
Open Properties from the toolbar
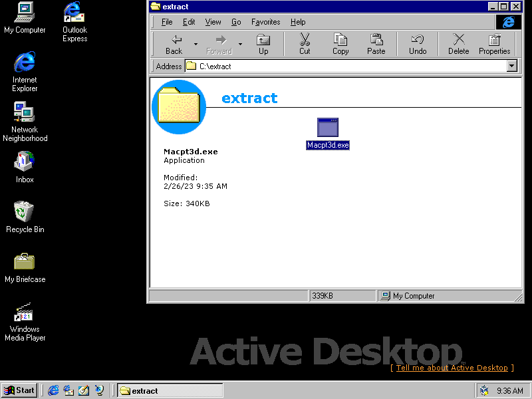pos(494,45)
